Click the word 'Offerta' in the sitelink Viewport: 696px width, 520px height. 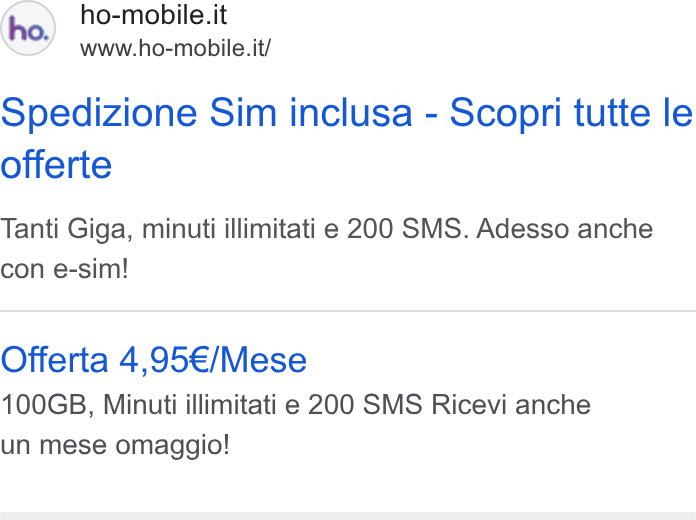[54, 360]
